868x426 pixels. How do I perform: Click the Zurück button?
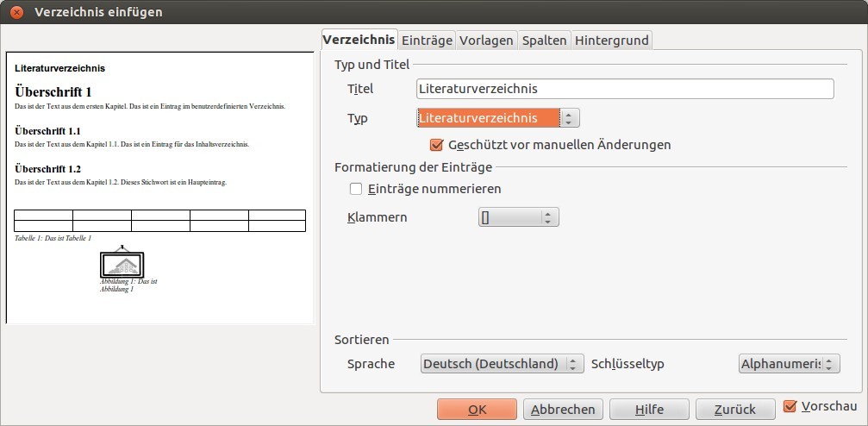coord(734,410)
